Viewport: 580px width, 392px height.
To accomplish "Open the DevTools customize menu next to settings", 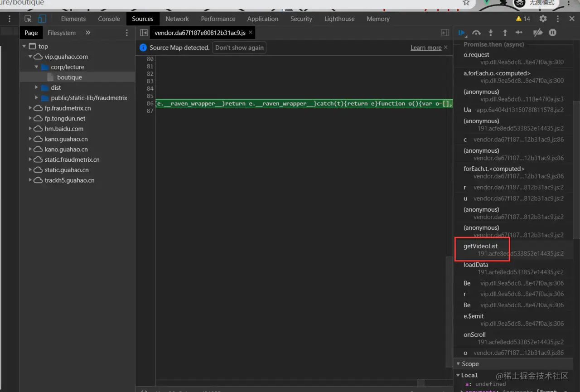I will pyautogui.click(x=558, y=19).
